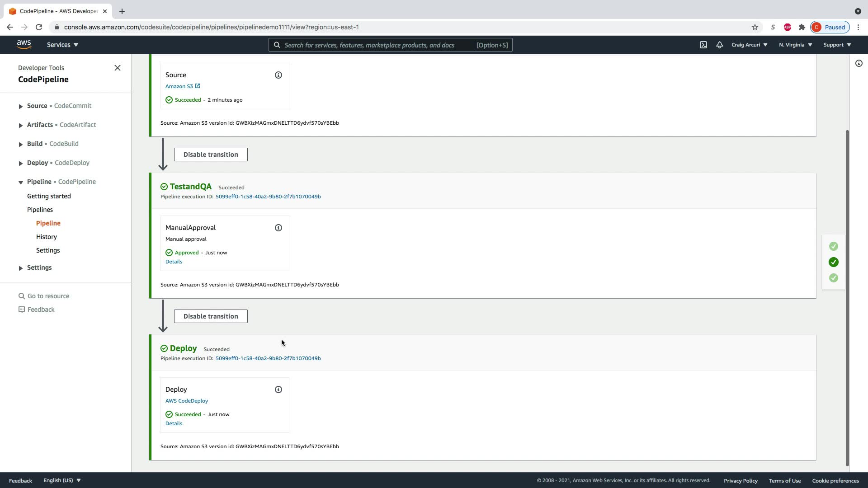Open info icon on Deploy action card

pos(278,389)
